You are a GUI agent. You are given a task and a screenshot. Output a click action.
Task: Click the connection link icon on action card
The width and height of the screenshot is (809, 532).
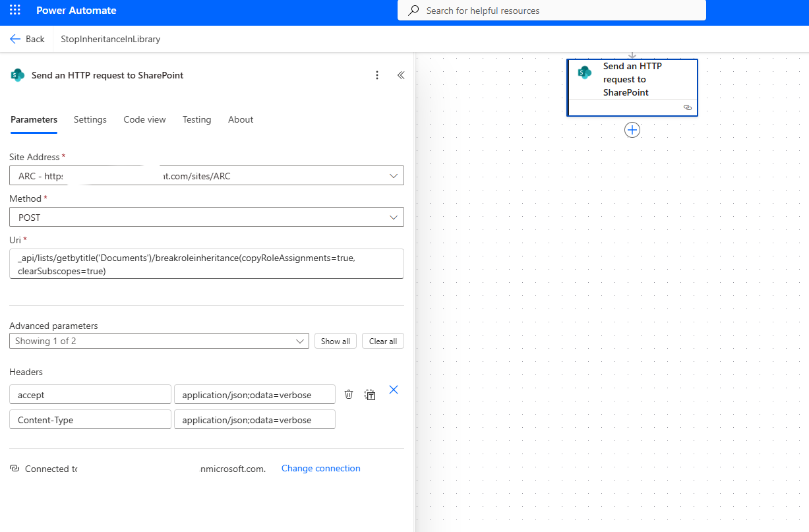688,107
